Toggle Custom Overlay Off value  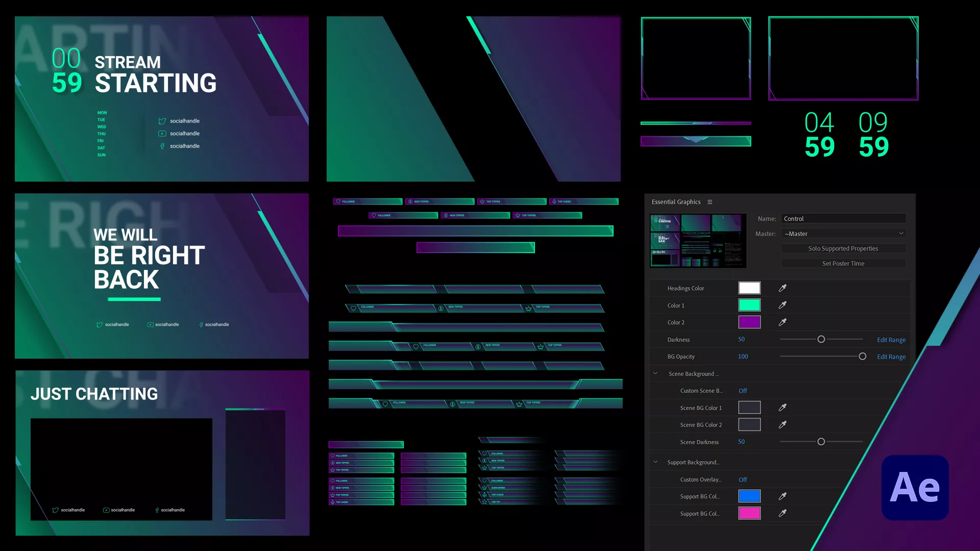tap(743, 480)
